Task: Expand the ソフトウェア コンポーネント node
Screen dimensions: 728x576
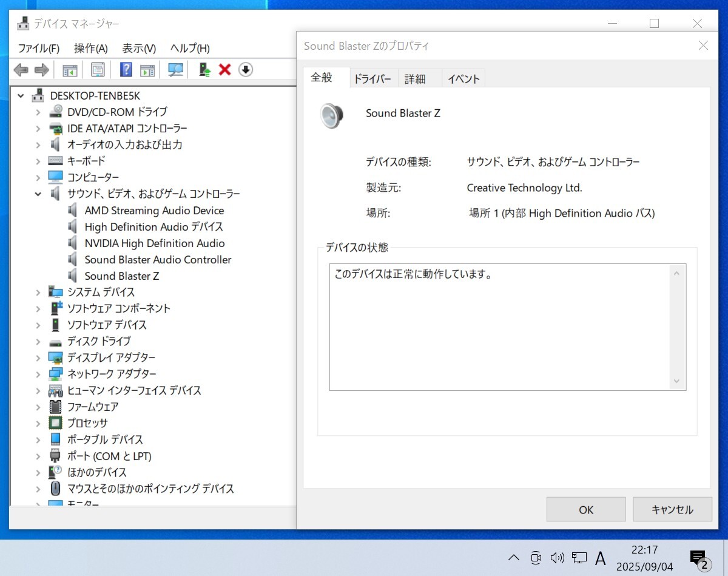Action: (x=38, y=309)
